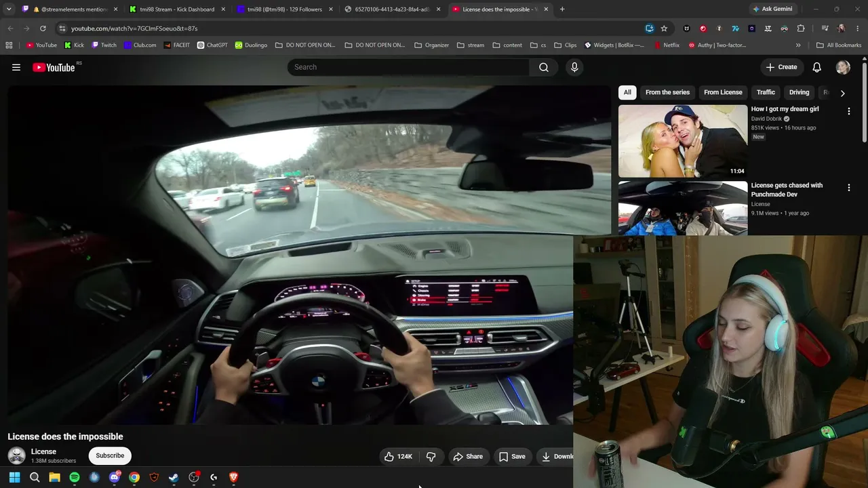Open the YouTube guide hamburger menu
Viewport: 868px width, 488px height.
pos(16,67)
